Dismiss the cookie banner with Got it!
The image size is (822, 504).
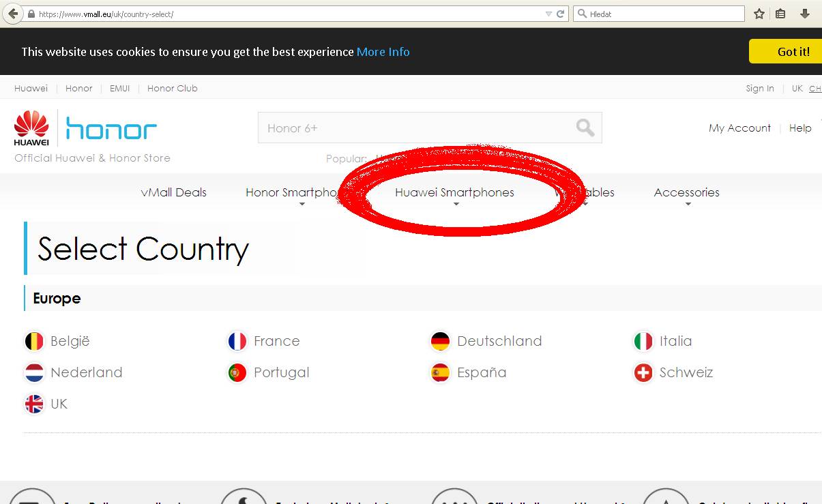(785, 51)
